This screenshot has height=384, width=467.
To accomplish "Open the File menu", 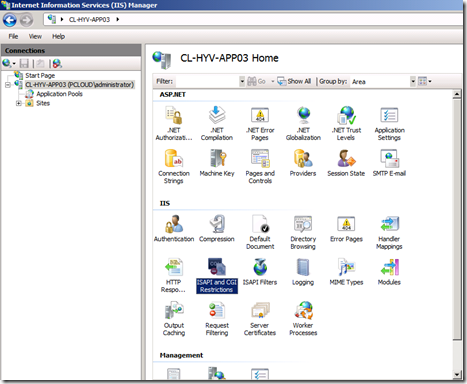I will (x=13, y=36).
